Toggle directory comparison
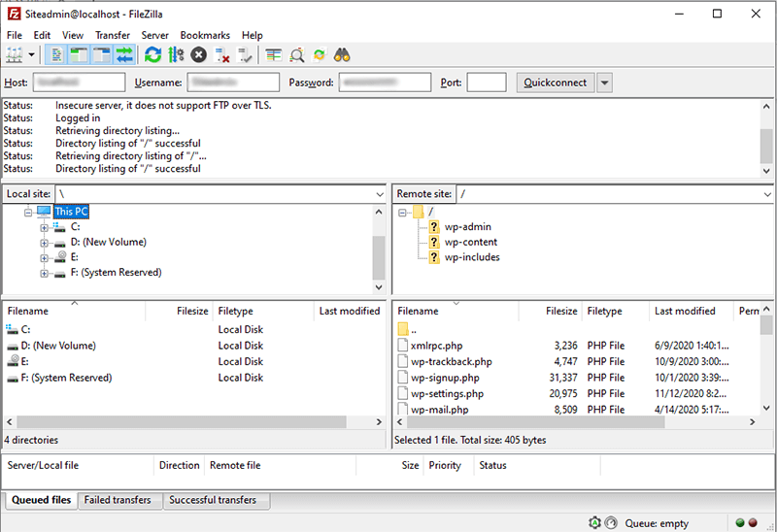Viewport: 777px width, 532px height. [296, 55]
